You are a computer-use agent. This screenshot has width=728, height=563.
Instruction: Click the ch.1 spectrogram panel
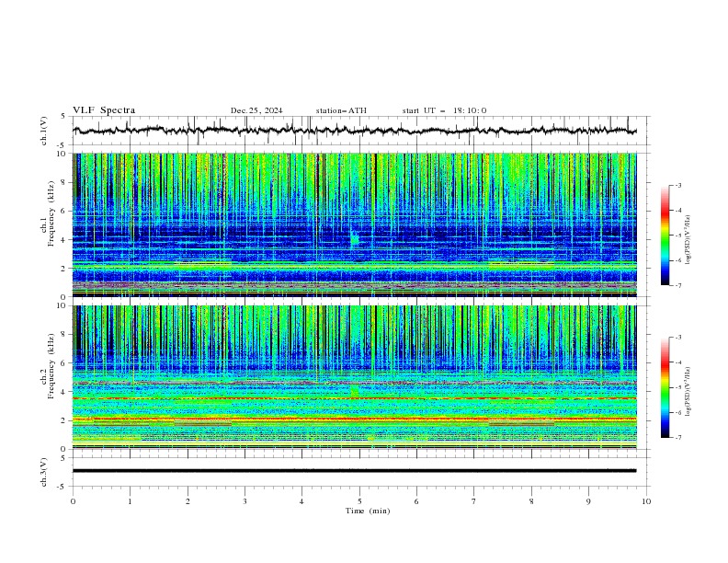pos(355,224)
